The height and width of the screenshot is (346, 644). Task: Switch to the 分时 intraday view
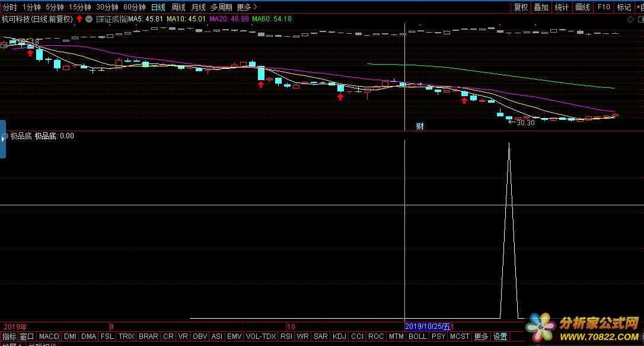pos(10,7)
